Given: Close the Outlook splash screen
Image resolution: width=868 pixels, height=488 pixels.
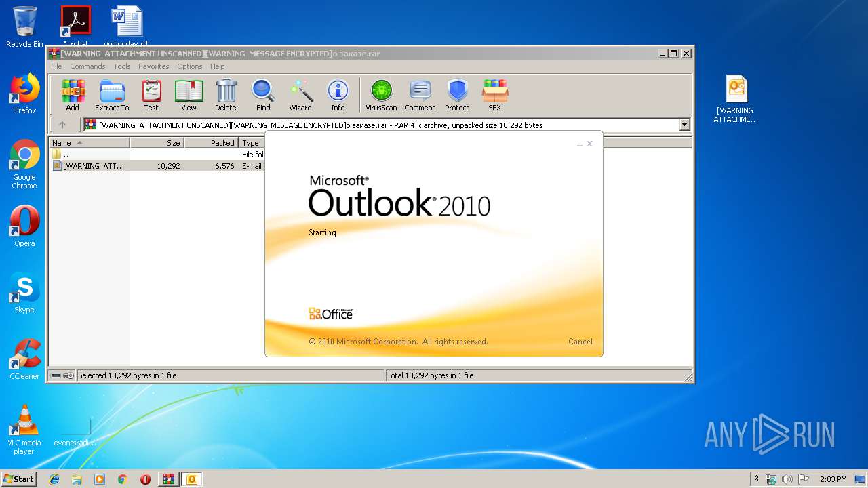Looking at the screenshot, I should 590,144.
